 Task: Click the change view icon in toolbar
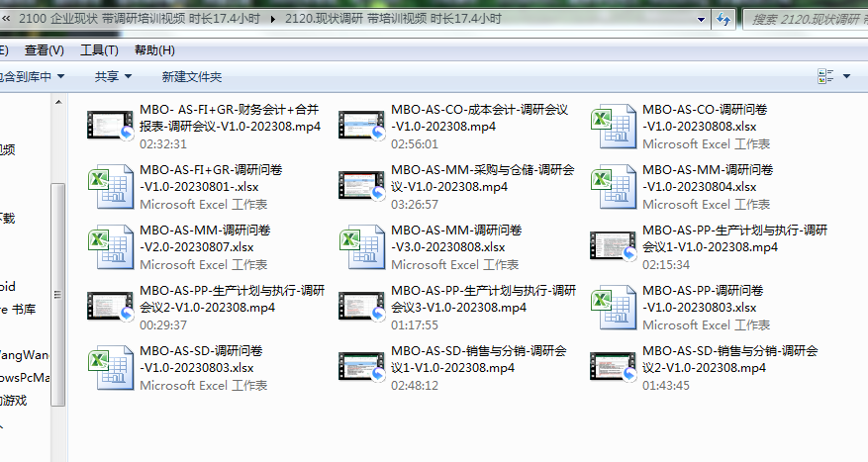click(824, 76)
